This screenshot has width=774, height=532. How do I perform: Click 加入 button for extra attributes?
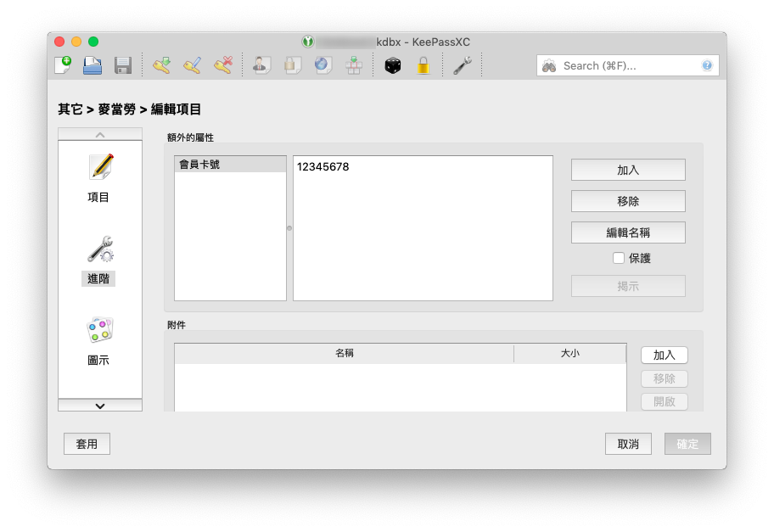click(628, 170)
